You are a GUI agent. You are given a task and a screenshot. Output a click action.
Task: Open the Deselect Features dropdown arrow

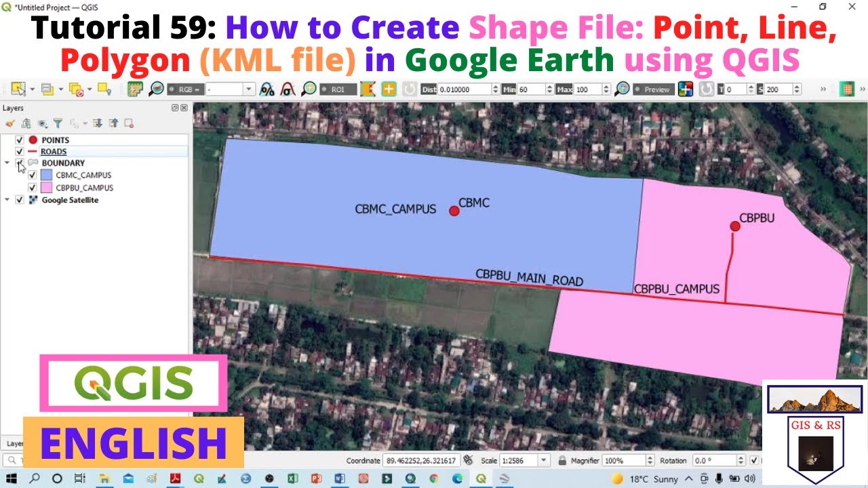(x=90, y=89)
